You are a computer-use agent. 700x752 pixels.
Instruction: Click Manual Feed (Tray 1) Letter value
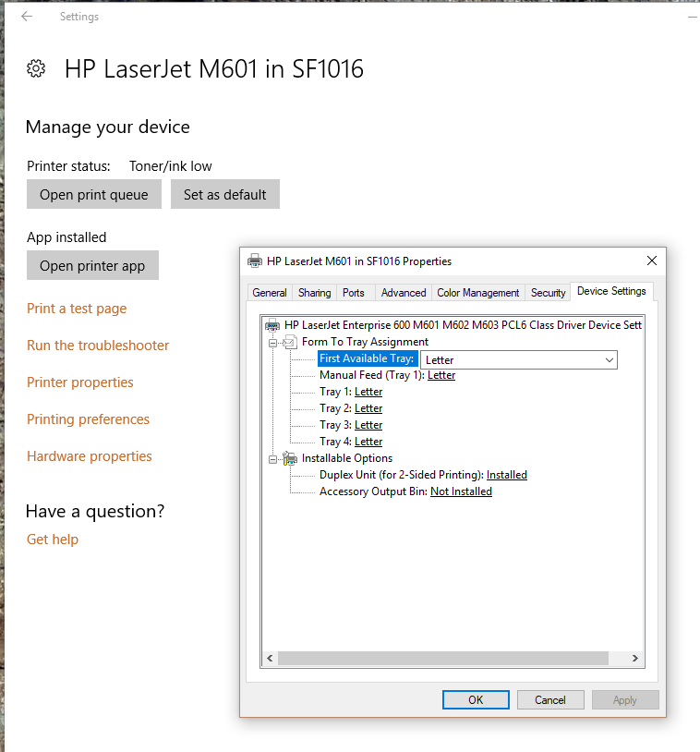(x=441, y=375)
